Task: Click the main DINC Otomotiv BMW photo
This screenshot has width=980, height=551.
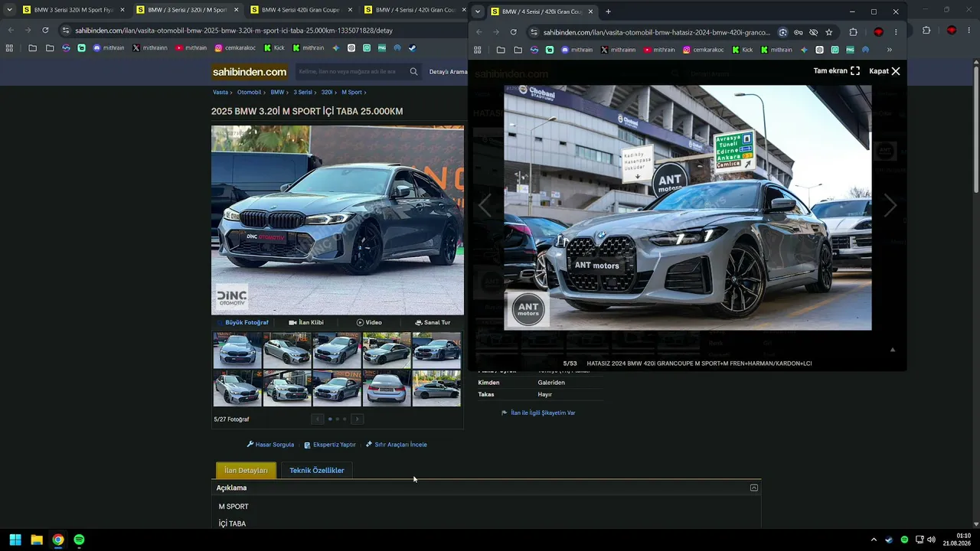Action: coord(338,220)
